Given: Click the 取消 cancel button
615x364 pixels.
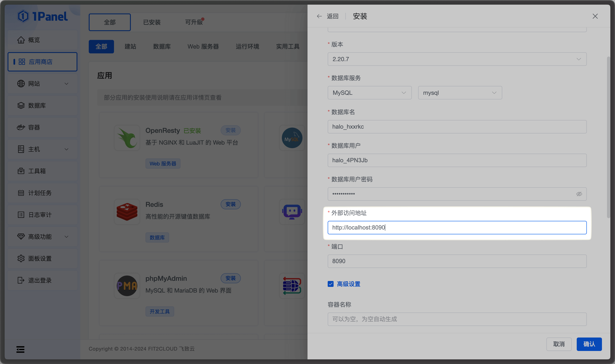Looking at the screenshot, I should coord(559,344).
